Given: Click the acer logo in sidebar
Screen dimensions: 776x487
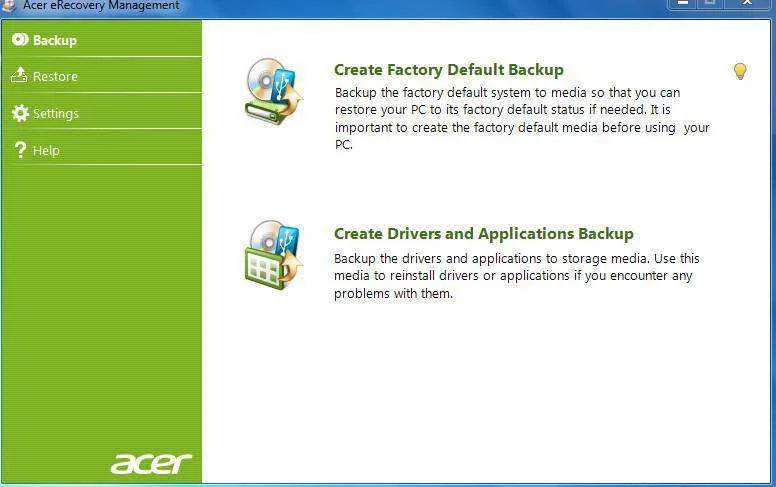Looking at the screenshot, I should tap(151, 464).
